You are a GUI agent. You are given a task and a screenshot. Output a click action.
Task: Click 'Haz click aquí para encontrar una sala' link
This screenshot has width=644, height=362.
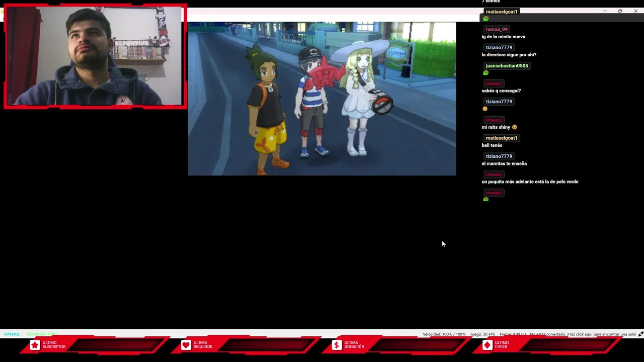(602, 334)
